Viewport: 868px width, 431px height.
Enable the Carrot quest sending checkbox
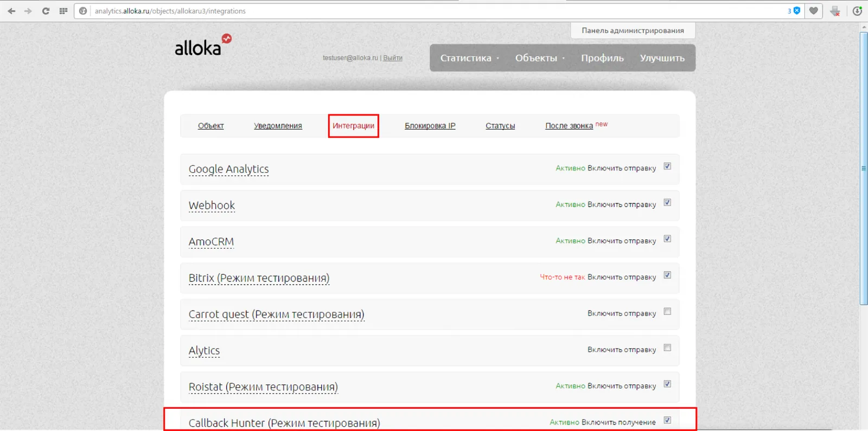click(667, 312)
